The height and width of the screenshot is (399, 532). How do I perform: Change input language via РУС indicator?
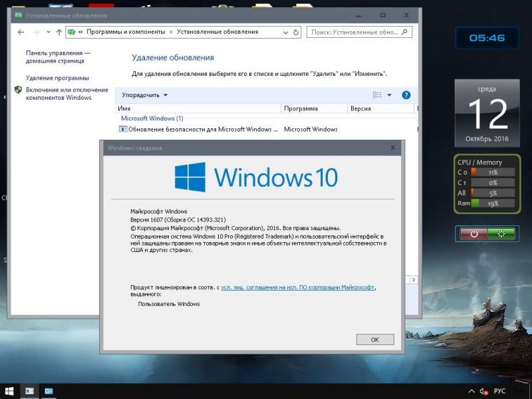tap(499, 391)
